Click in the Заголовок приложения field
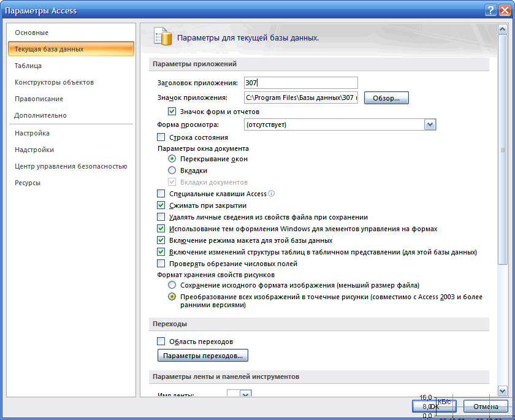515x420 pixels. [x=301, y=83]
